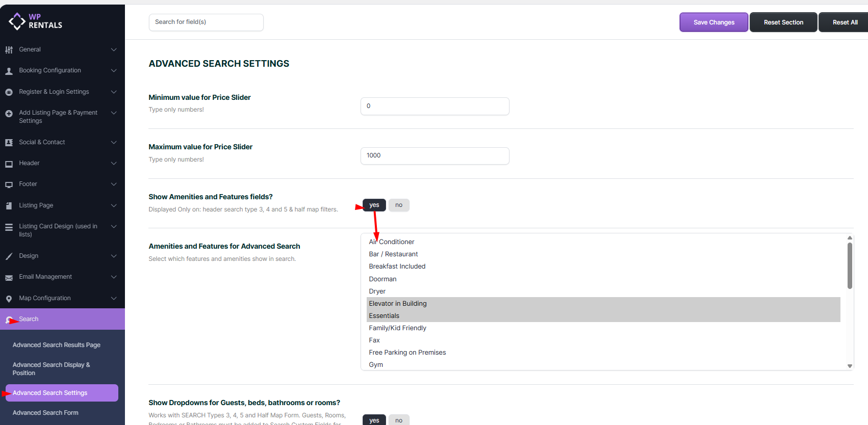868x425 pixels.
Task: Click the WP Rentals logo icon
Action: click(x=17, y=21)
